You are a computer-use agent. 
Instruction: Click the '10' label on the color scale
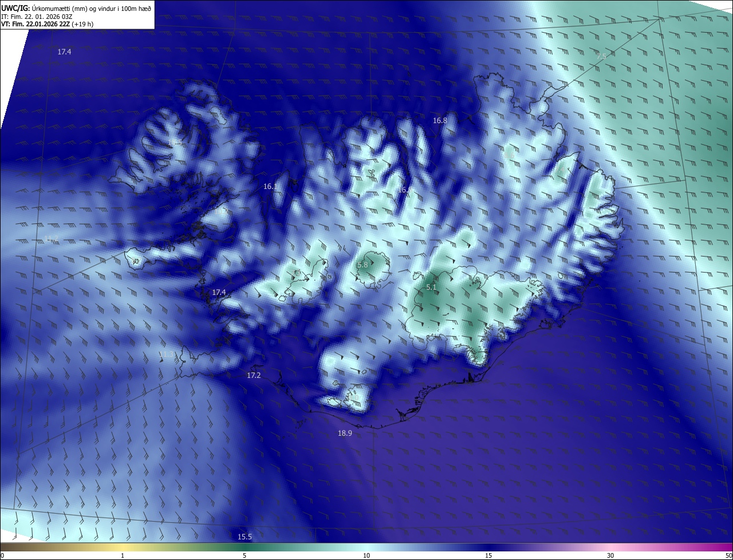click(366, 556)
